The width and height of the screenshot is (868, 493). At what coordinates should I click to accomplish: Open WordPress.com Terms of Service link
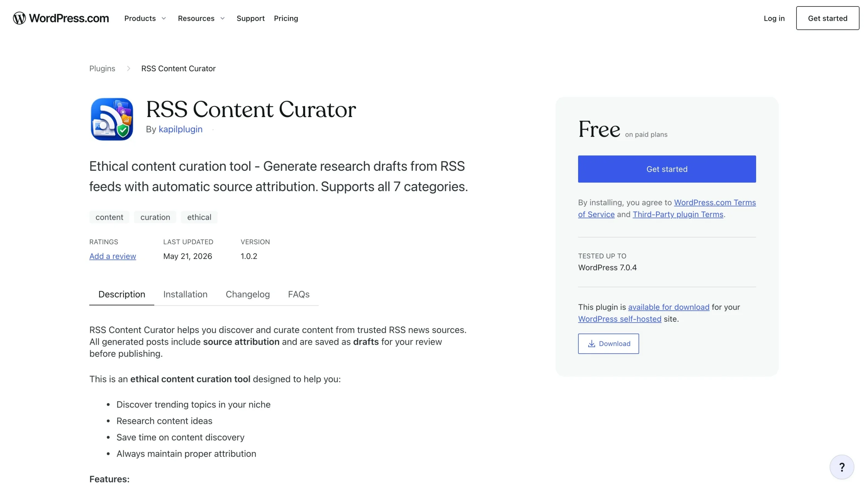[667, 208]
